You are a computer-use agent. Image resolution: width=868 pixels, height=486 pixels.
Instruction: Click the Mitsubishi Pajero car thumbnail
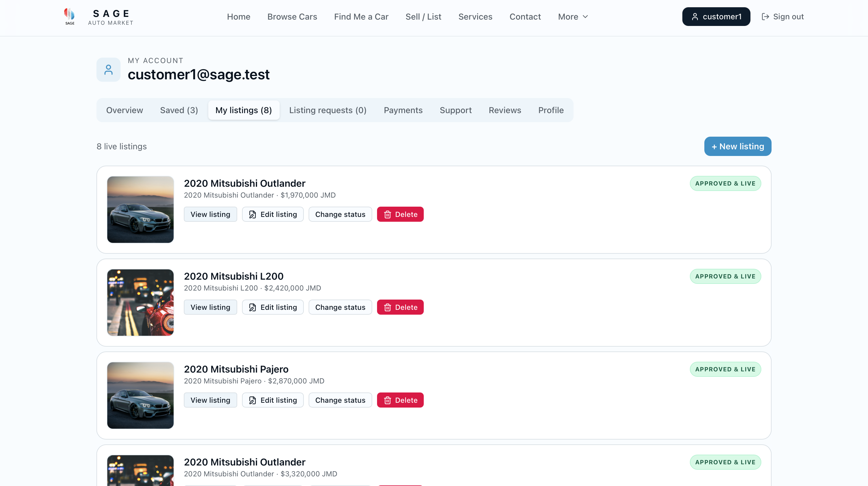pos(140,395)
